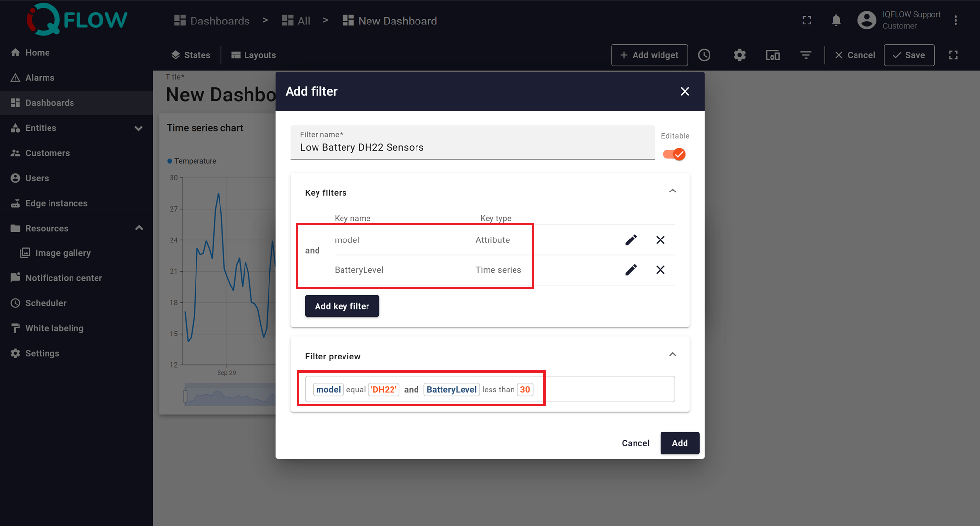This screenshot has height=526, width=980.
Task: Confirm filter with the Add button
Action: click(679, 443)
